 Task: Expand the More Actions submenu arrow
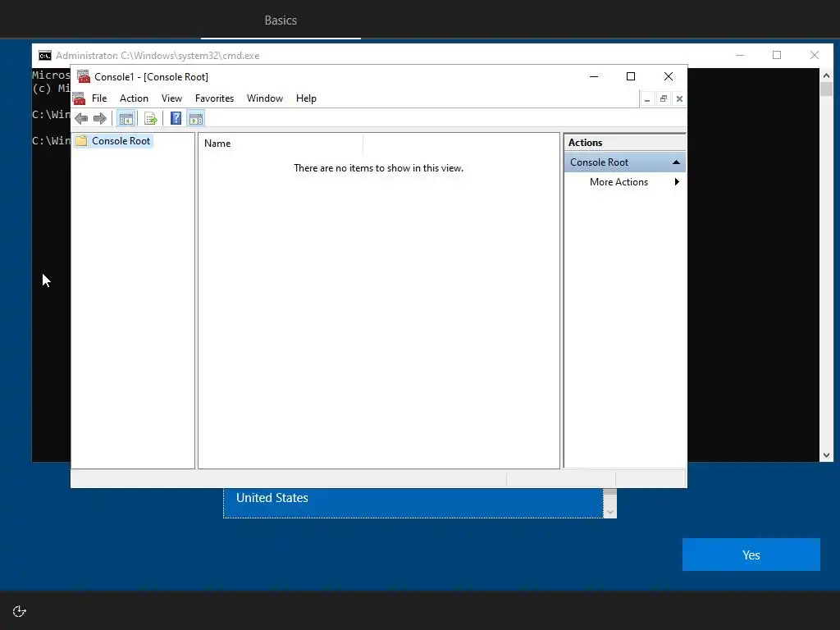pos(677,182)
